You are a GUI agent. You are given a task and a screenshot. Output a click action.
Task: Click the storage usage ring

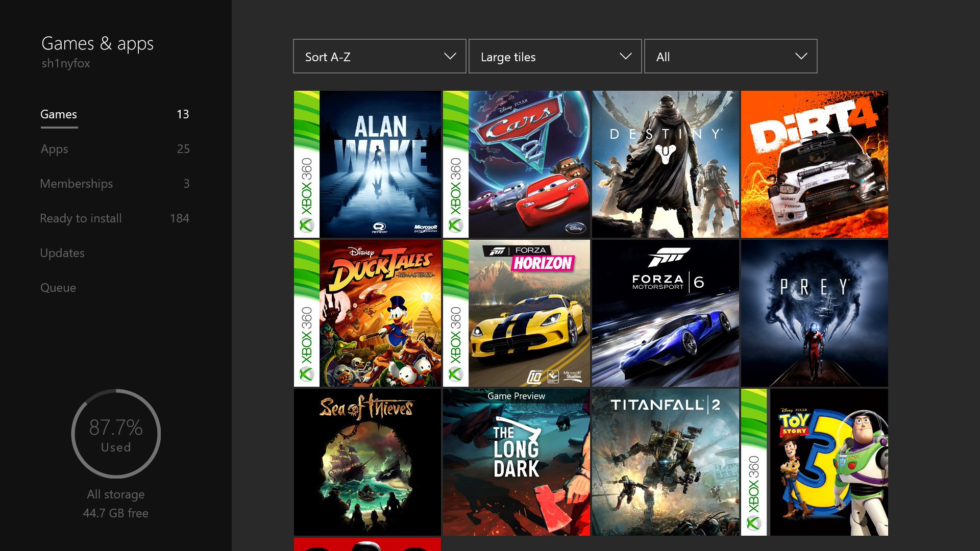pos(116,433)
